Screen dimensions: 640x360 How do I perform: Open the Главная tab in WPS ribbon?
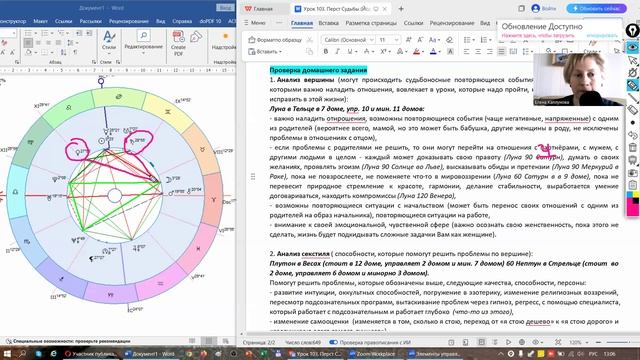pos(302,23)
